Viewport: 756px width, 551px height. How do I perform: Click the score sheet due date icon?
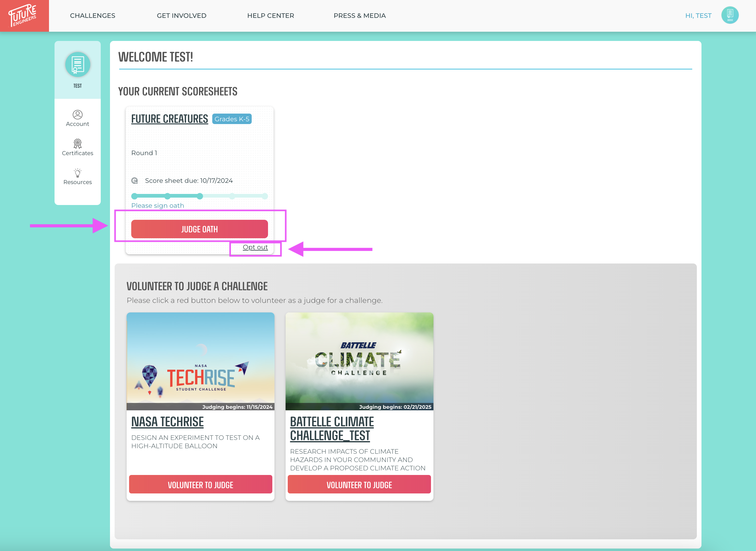point(135,181)
